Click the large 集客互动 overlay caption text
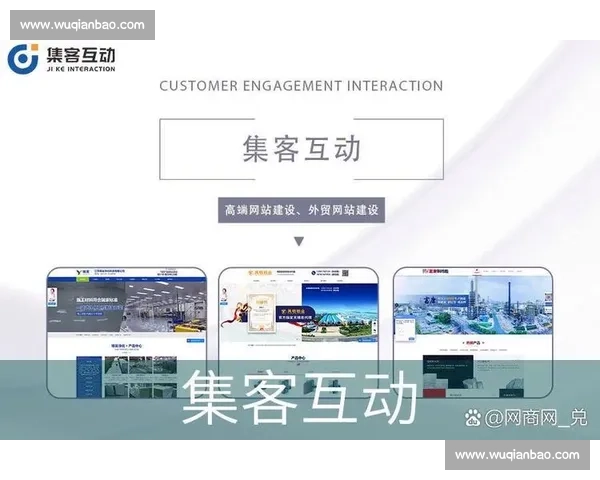Viewport: 600px width, 480px height. pyautogui.click(x=300, y=398)
